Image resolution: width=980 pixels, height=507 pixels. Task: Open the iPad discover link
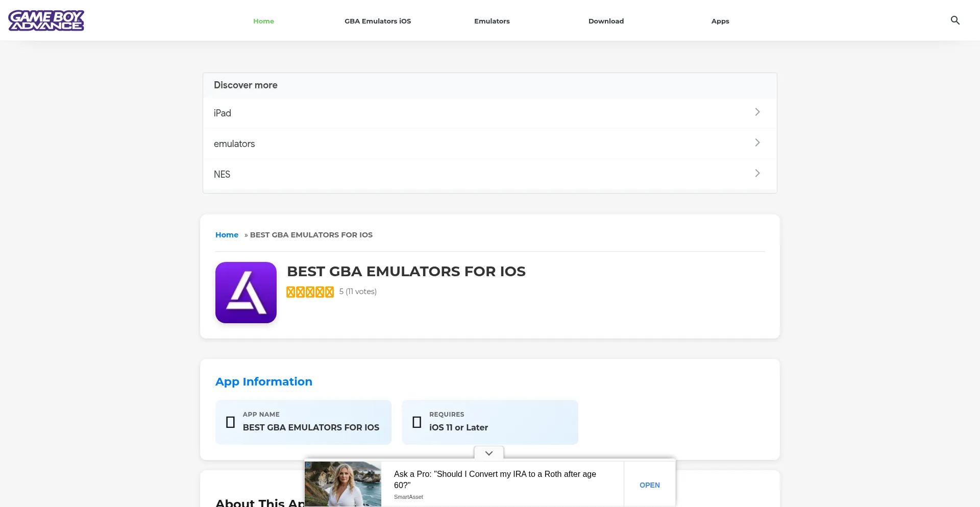(490, 113)
